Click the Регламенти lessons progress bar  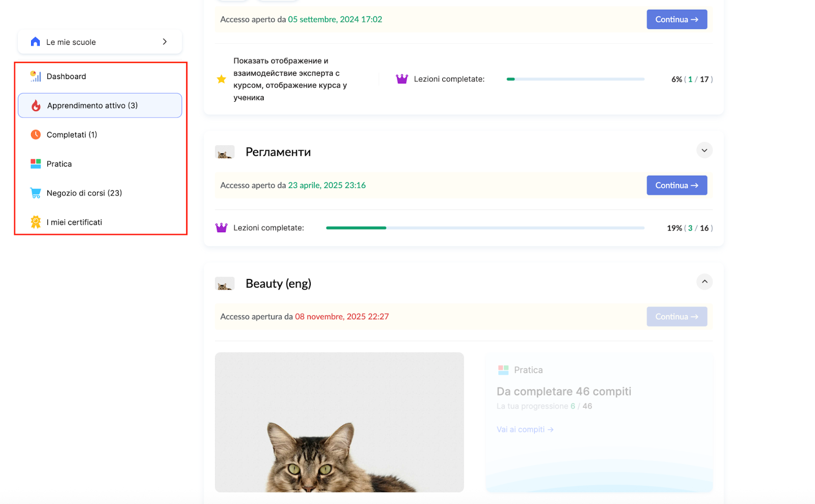pyautogui.click(x=484, y=228)
